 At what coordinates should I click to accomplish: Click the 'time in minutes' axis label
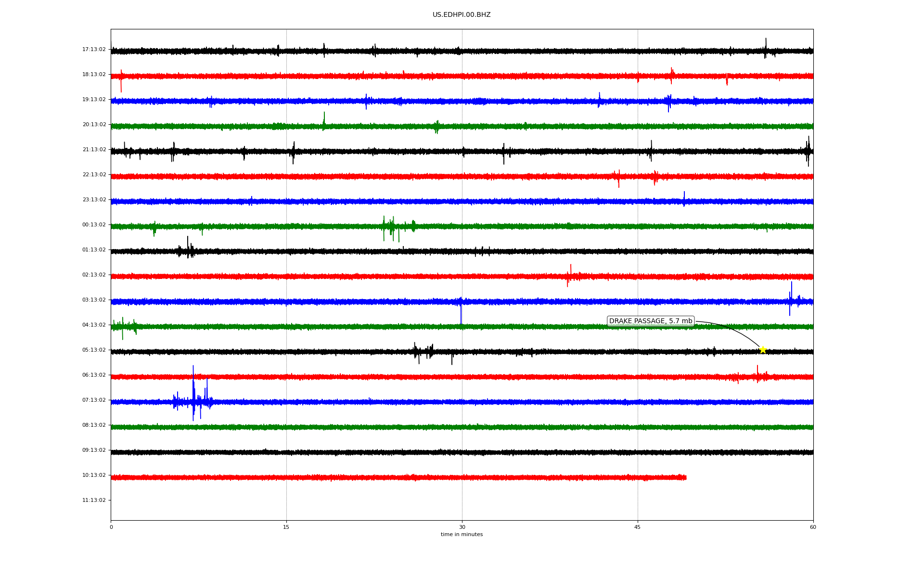(462, 535)
